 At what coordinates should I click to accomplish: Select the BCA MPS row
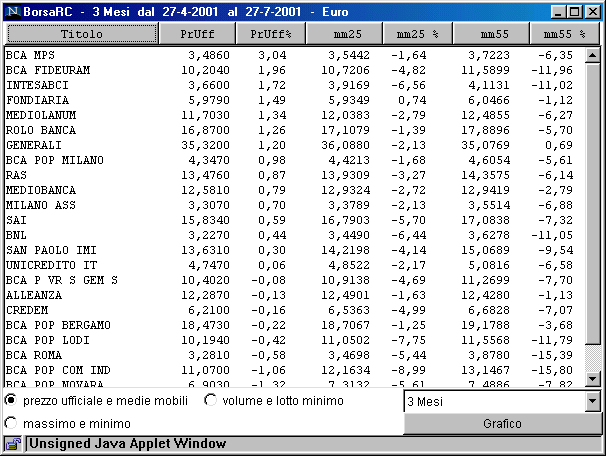click(294, 55)
